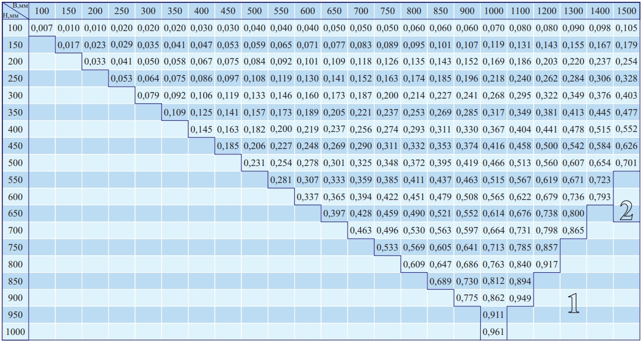Select the cell showing 0,533
This screenshot has height=342, width=644.
(x=387, y=247)
